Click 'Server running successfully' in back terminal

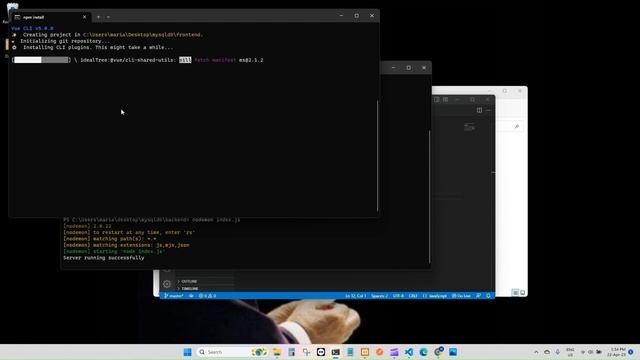104,258
